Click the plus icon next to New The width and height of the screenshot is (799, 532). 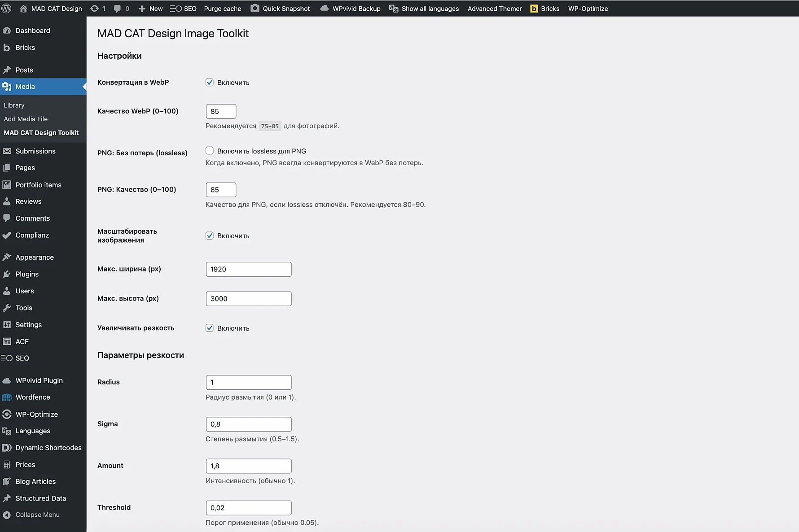[x=142, y=9]
